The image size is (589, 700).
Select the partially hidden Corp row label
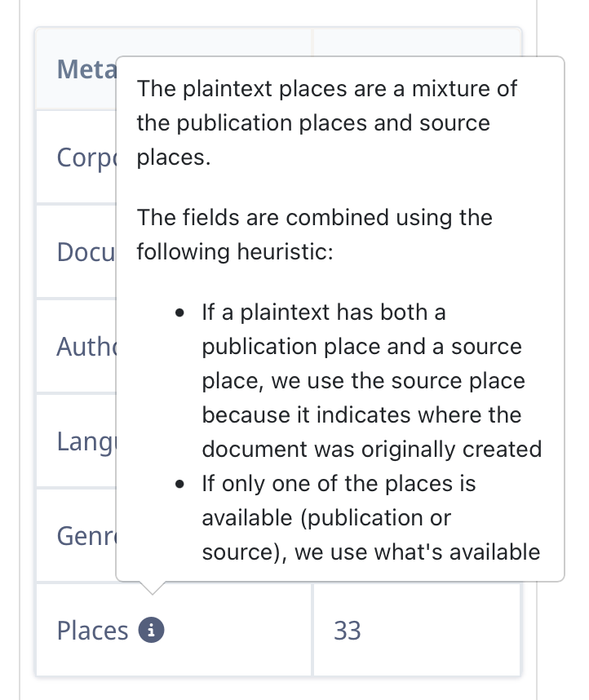click(86, 158)
